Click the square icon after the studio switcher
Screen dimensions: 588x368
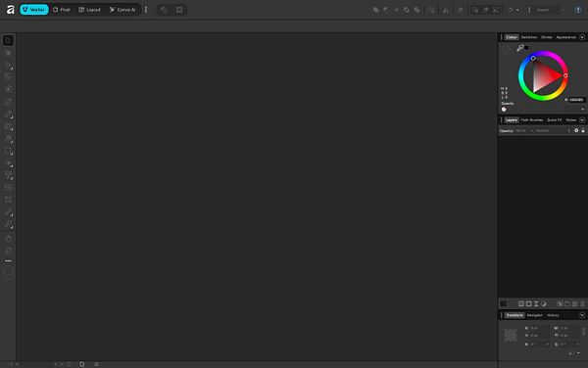179,10
